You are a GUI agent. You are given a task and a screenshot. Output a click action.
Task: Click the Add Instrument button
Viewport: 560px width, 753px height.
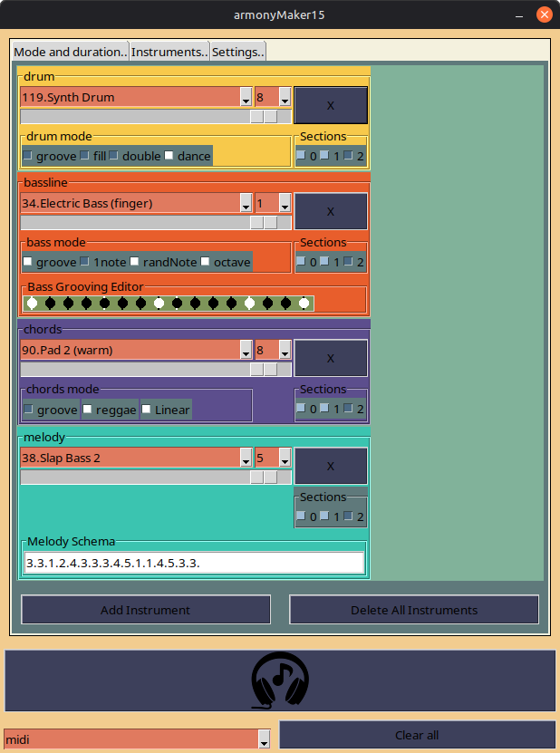[146, 610]
